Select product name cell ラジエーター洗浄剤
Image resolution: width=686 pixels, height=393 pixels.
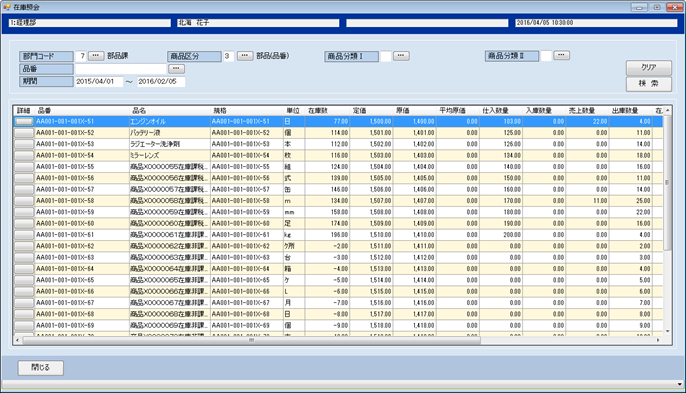click(x=170, y=144)
